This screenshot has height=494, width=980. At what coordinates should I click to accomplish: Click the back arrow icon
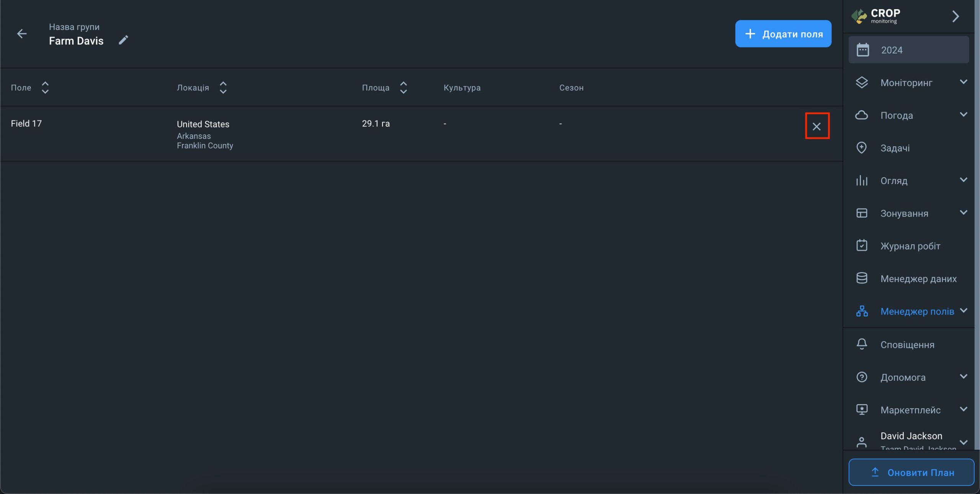click(22, 34)
